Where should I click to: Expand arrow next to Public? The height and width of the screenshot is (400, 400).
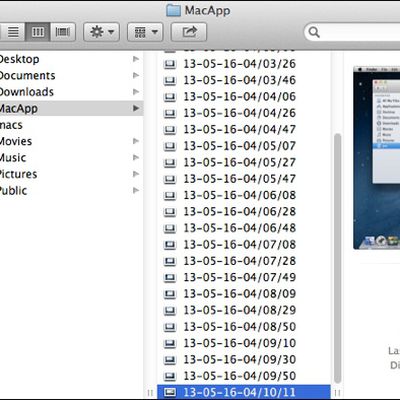(136, 190)
